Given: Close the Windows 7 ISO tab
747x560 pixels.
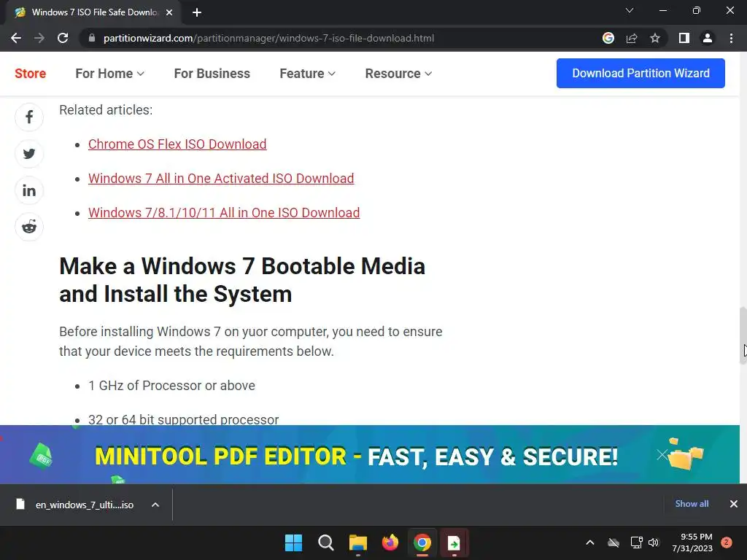Looking at the screenshot, I should coord(169,12).
